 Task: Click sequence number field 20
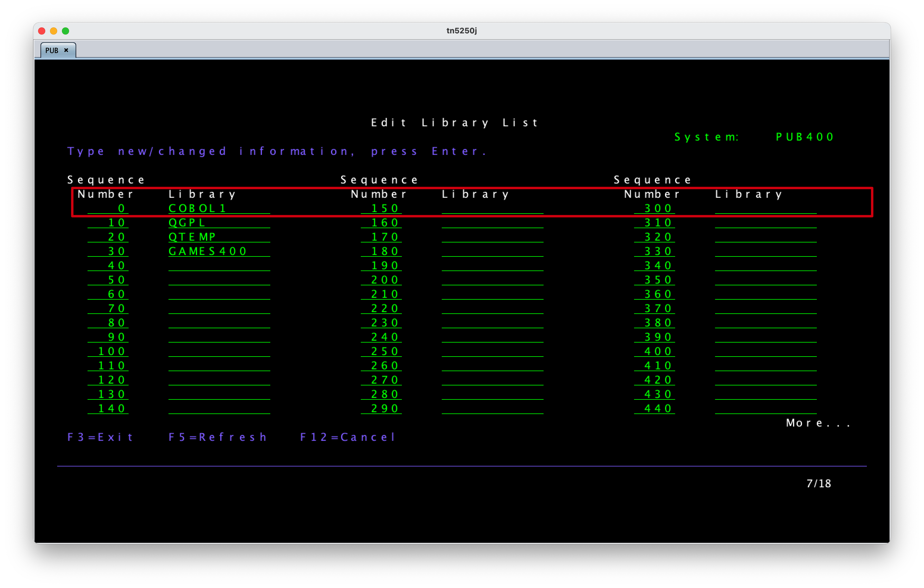108,237
